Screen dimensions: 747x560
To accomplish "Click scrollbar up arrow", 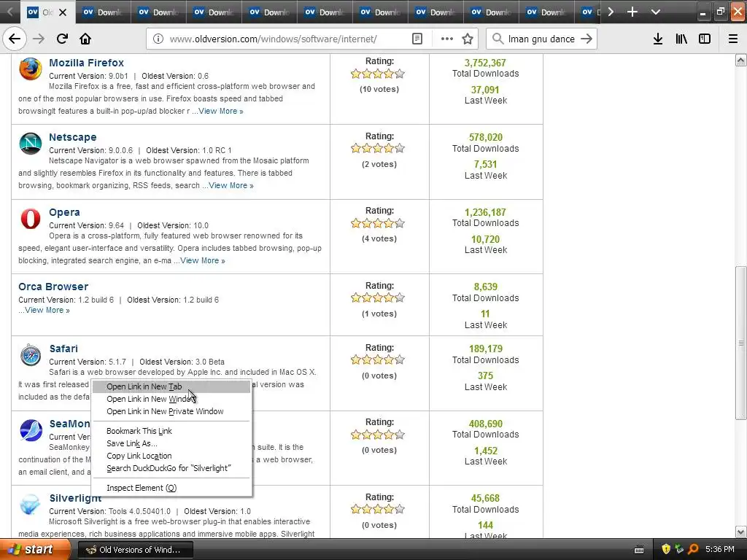I will pos(740,60).
